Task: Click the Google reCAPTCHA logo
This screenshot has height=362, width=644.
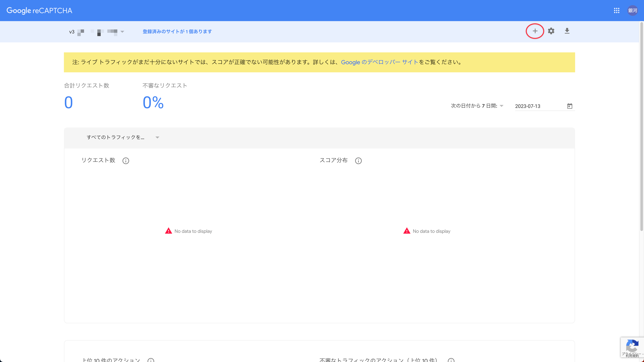Action: (39, 10)
